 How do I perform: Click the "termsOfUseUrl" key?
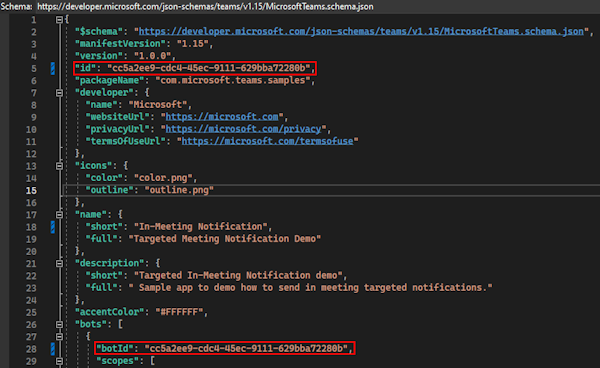point(126,141)
